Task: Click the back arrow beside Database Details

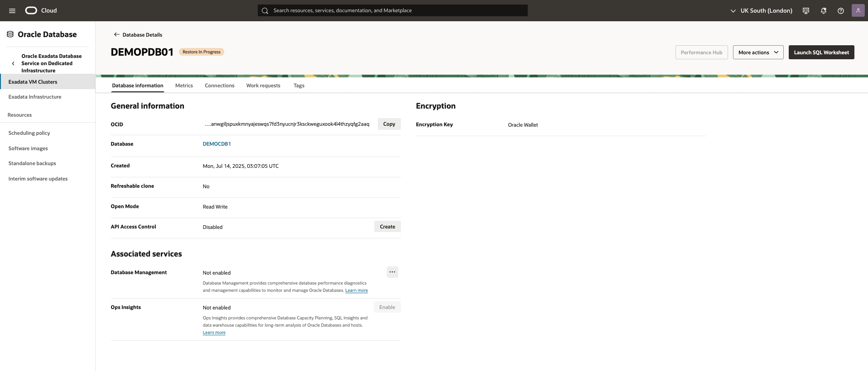Action: [x=116, y=34]
